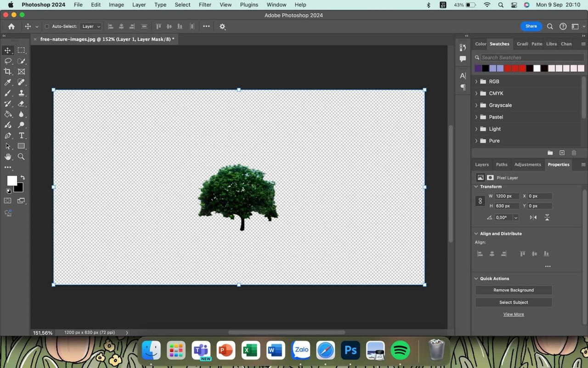The width and height of the screenshot is (588, 368).
Task: Open Spotify from the Dock
Action: tap(400, 351)
